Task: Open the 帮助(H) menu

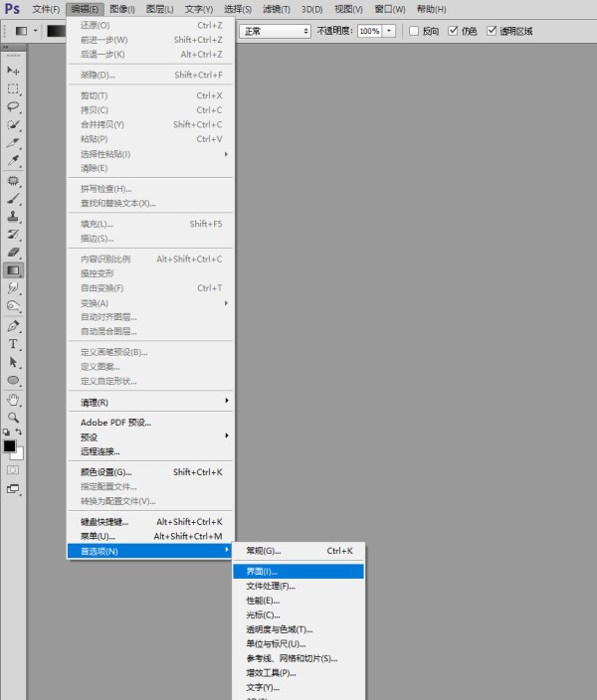Action: pyautogui.click(x=431, y=9)
